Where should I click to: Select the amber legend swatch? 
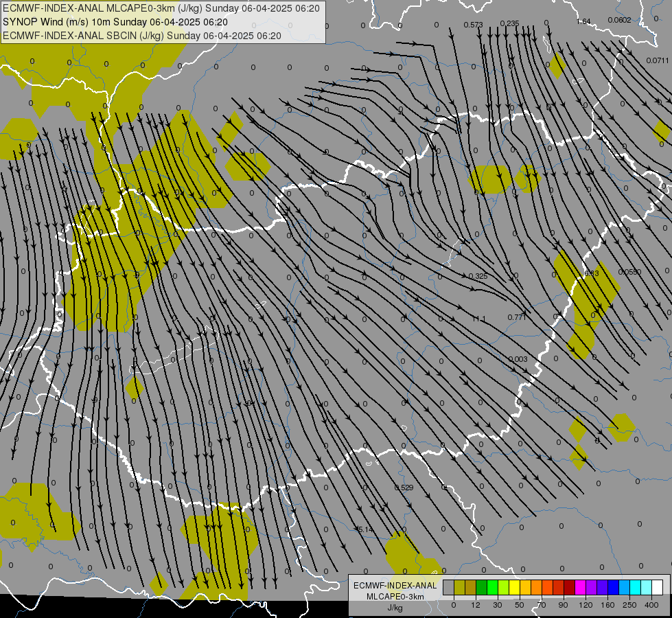click(x=526, y=587)
